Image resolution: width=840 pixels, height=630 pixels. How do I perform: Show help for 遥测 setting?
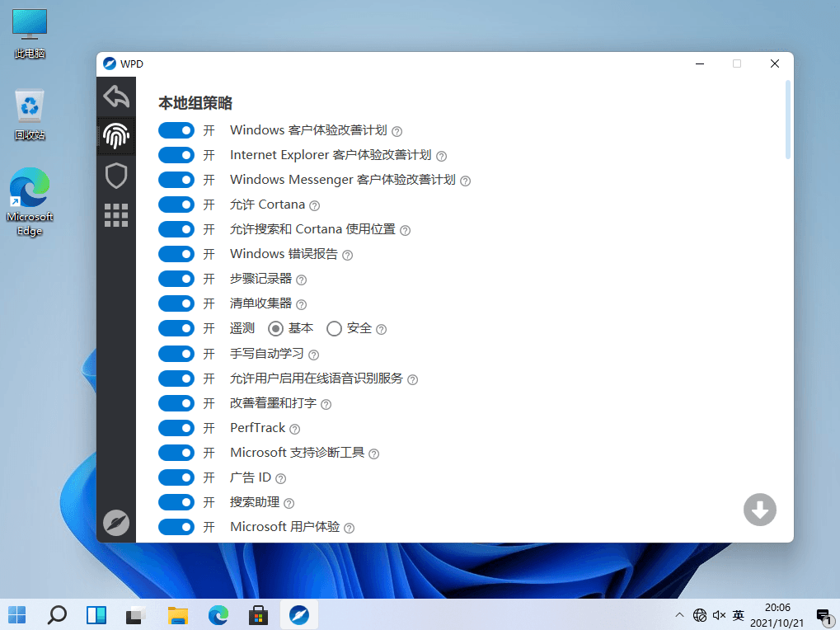pos(382,330)
